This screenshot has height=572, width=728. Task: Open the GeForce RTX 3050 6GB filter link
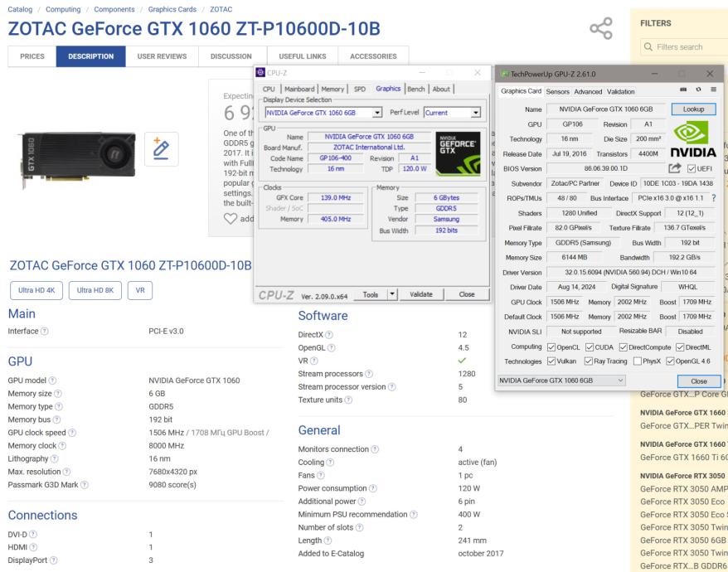[682, 540]
